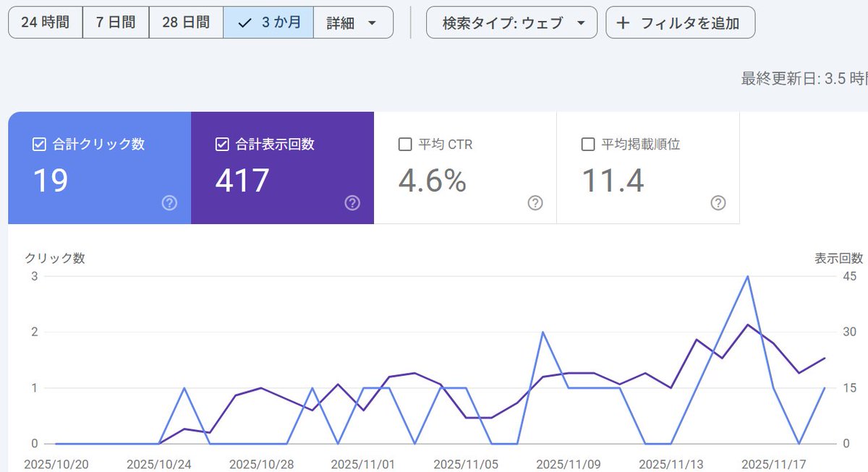Click the question mark icon on 合計表示回数 card
The image size is (868, 472).
[352, 203]
